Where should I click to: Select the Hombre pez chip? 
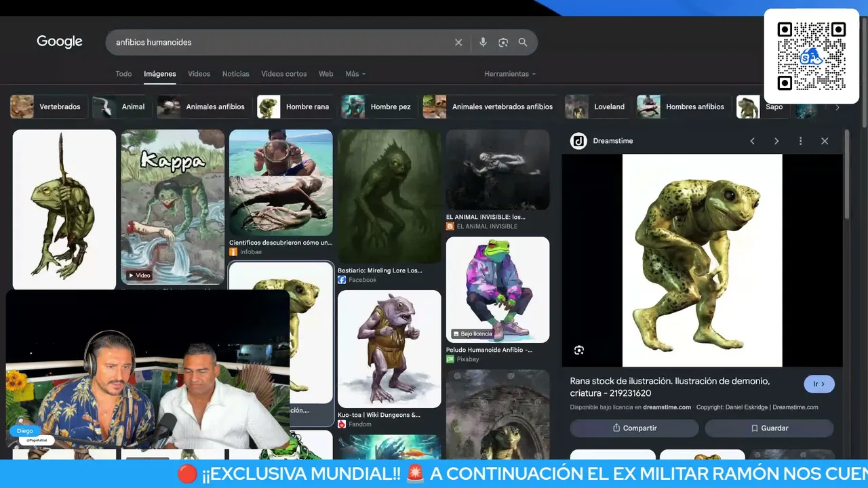[379, 106]
